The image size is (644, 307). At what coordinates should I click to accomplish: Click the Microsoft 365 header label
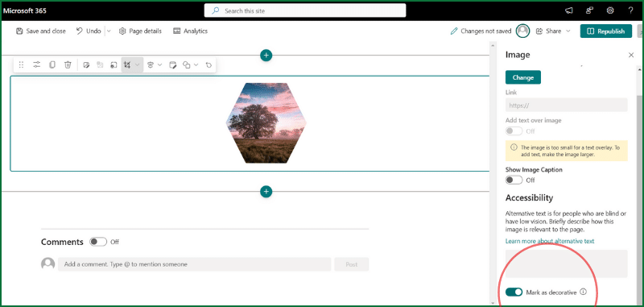click(x=25, y=10)
